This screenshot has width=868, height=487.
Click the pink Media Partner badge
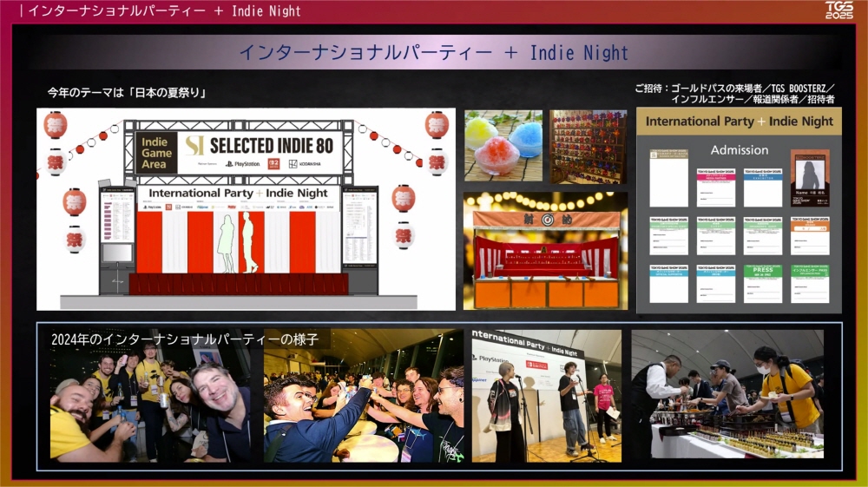pyautogui.click(x=716, y=188)
